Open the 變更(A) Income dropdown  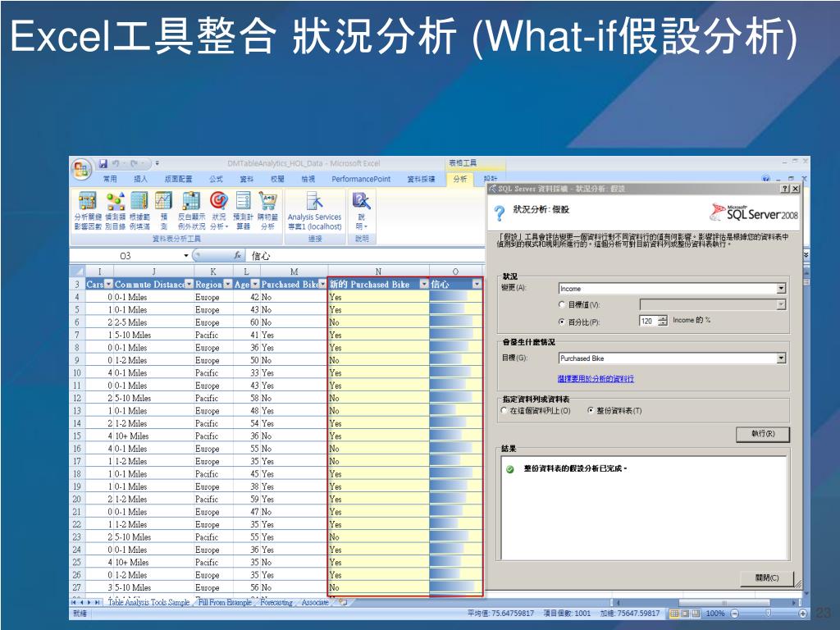781,288
